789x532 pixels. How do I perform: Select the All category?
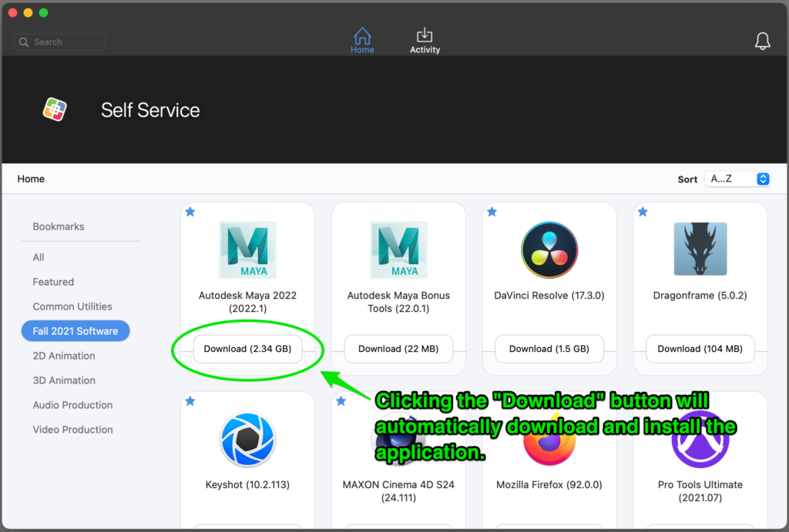(39, 257)
